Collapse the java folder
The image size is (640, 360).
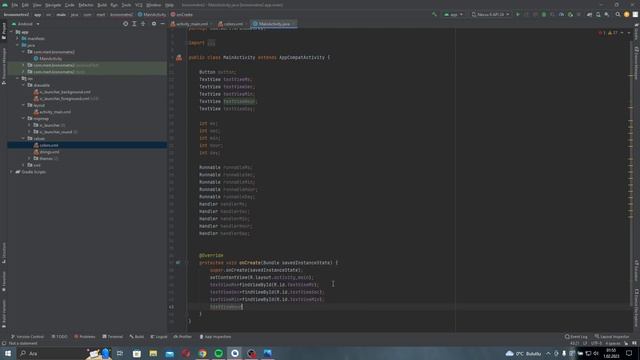(18, 45)
